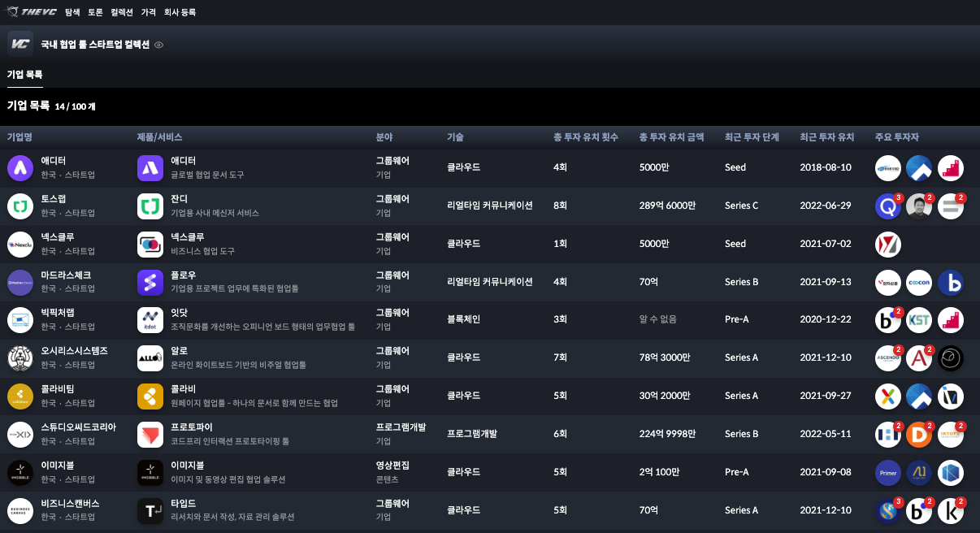Screen dimensions: 980x533
Task: Click THE VC logo in the top bar
Action: pyautogui.click(x=29, y=12)
